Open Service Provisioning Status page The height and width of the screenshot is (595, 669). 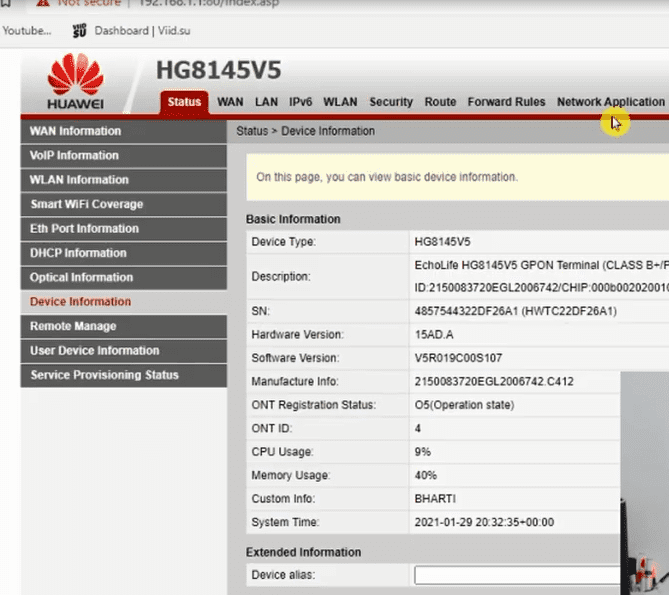124,375
